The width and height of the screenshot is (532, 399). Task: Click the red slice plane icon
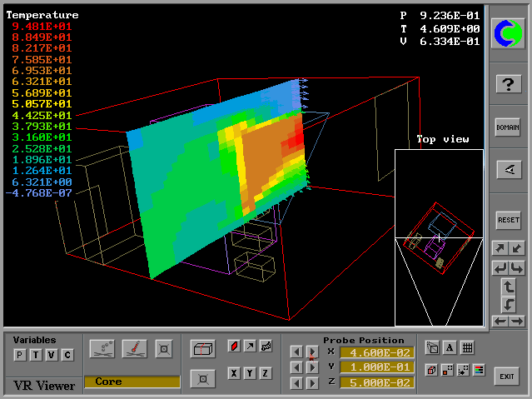tap(234, 347)
